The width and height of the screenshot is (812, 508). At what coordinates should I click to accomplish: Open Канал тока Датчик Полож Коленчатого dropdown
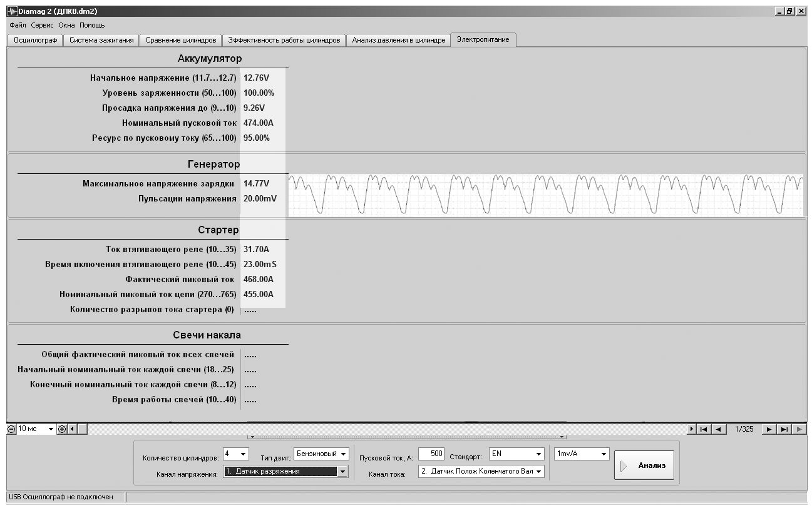pos(539,471)
